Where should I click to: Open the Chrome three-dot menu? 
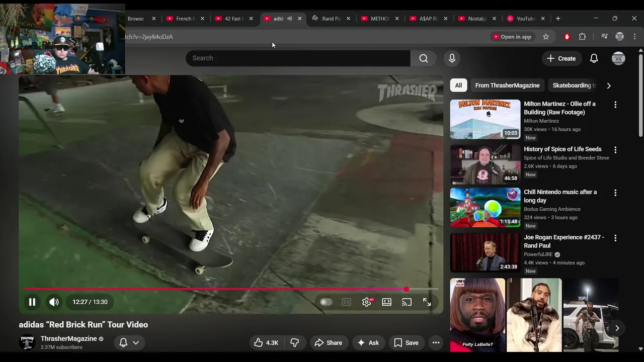634,37
